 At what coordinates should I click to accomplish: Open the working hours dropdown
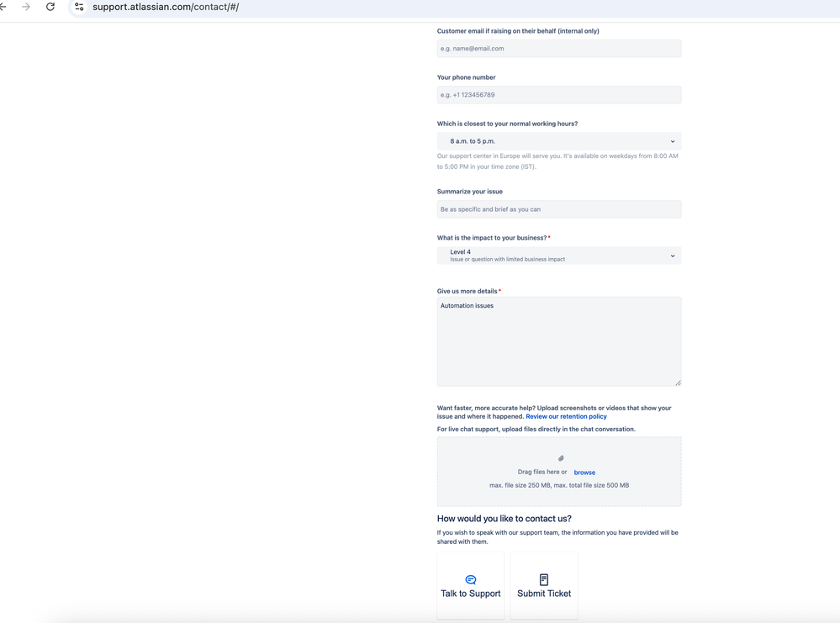[x=558, y=140]
